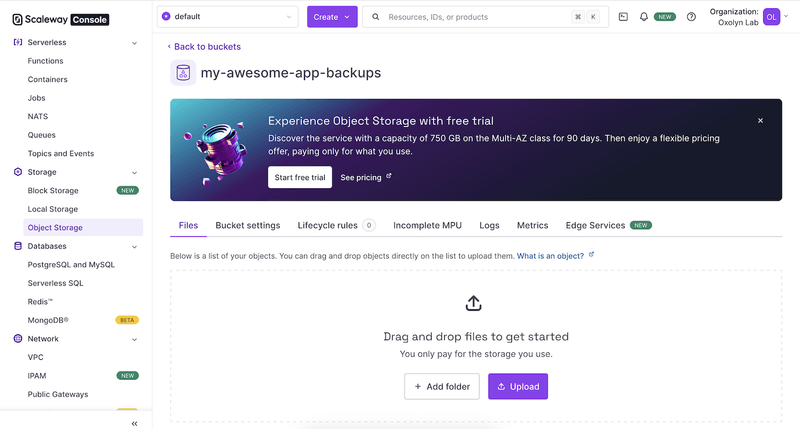Switch to the Metrics tab

[533, 225]
